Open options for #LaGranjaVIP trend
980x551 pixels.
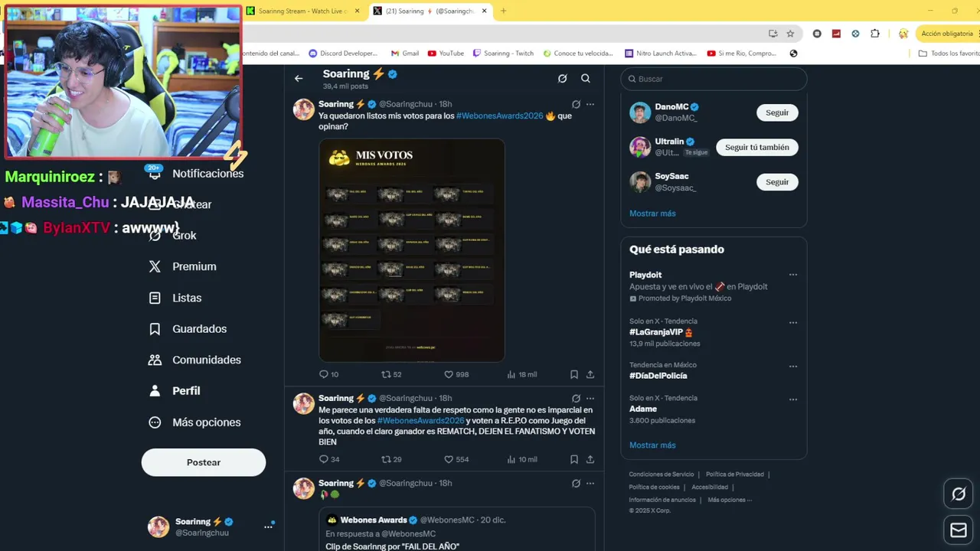click(793, 323)
